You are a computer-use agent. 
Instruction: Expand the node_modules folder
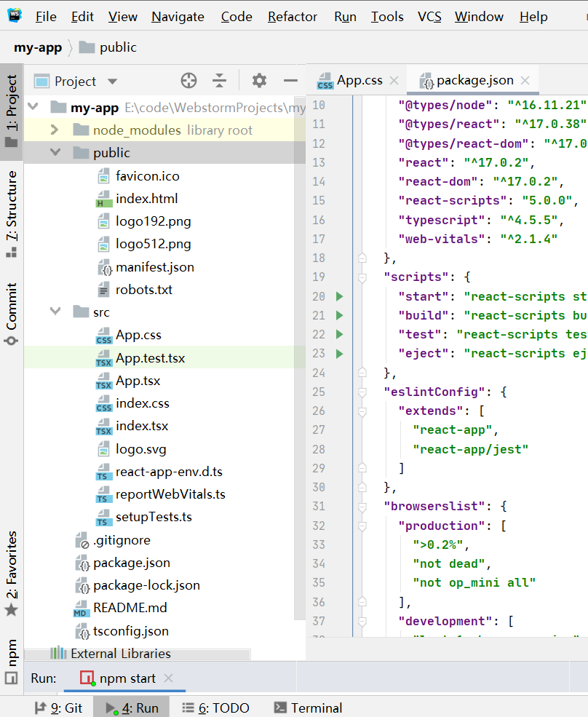click(x=55, y=130)
